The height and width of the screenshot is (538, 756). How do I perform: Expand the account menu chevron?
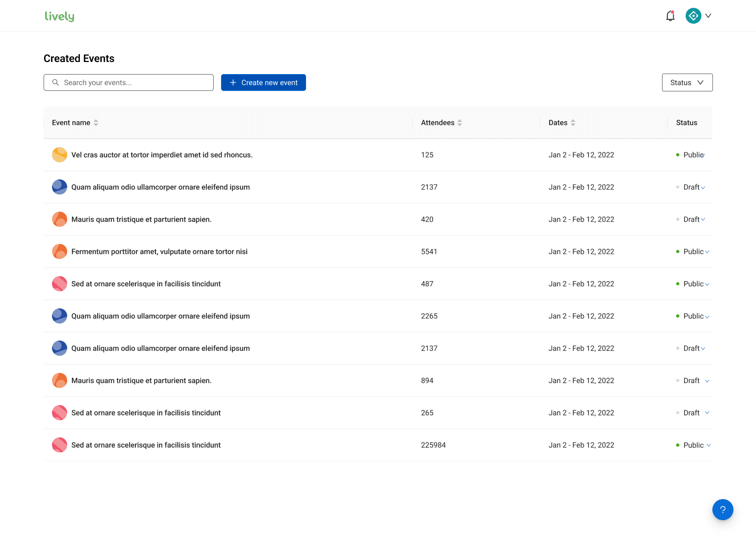click(708, 15)
